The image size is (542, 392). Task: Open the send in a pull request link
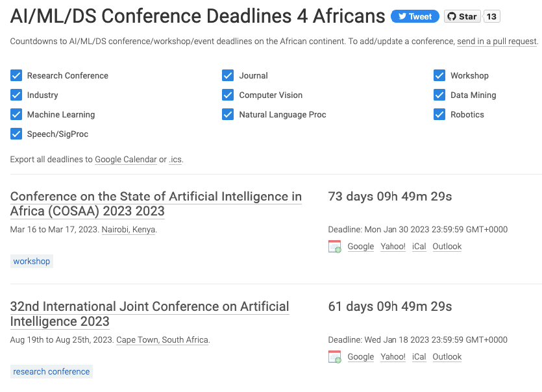point(497,42)
